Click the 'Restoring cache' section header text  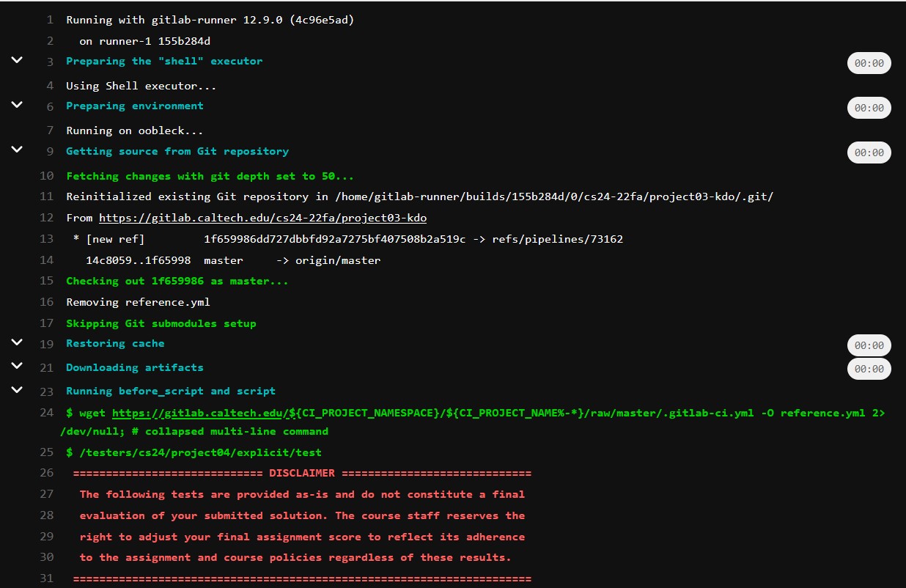[x=115, y=343]
